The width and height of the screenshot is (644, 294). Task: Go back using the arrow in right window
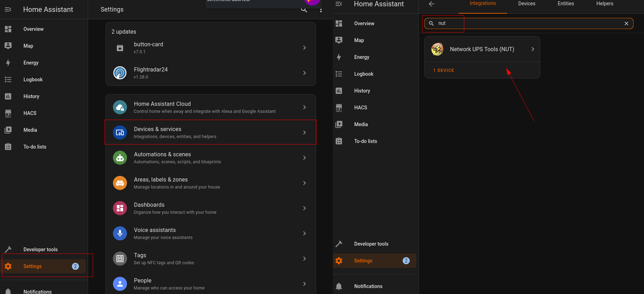[432, 4]
